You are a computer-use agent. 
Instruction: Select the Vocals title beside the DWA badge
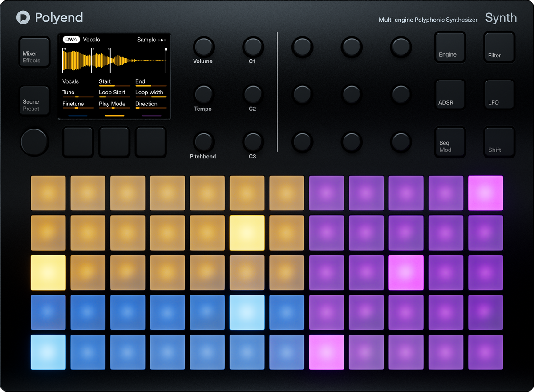point(92,40)
